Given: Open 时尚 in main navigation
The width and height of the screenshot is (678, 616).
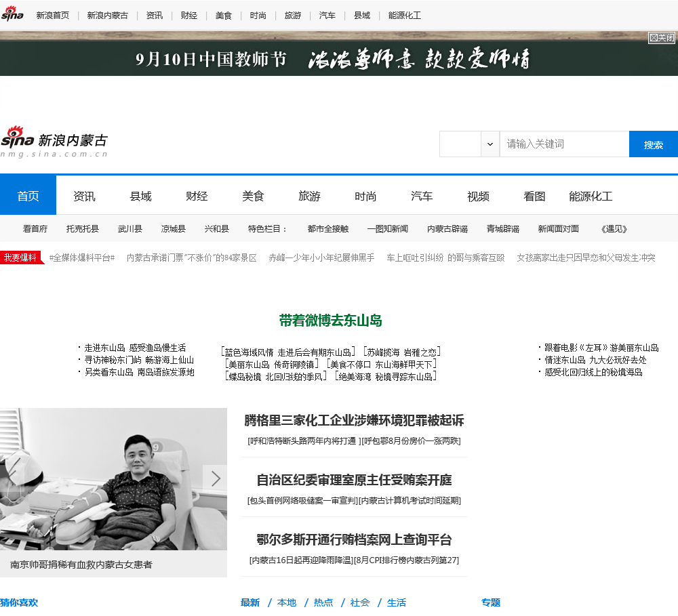Looking at the screenshot, I should [x=365, y=197].
